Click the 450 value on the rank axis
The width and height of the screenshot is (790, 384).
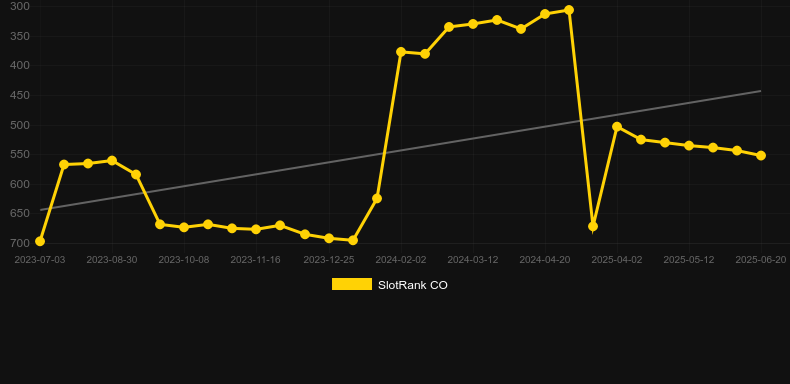(x=20, y=95)
